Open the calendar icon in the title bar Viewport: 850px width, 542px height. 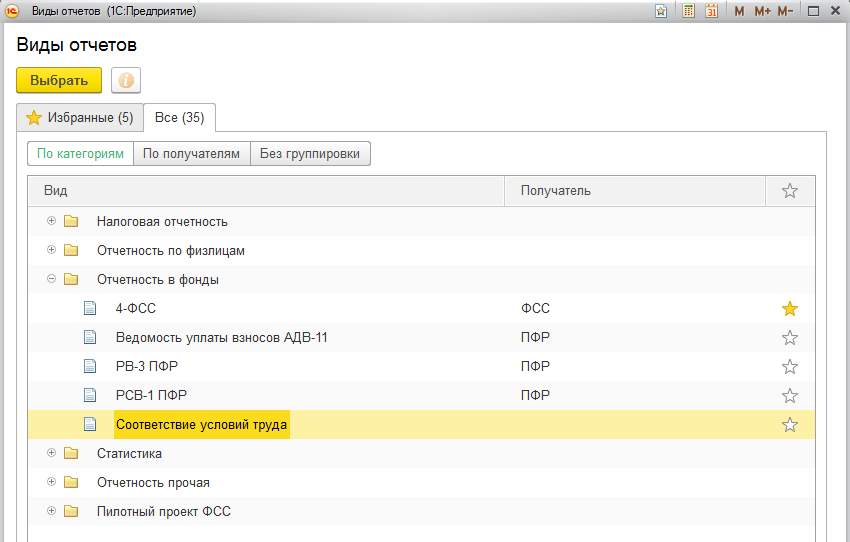point(711,11)
